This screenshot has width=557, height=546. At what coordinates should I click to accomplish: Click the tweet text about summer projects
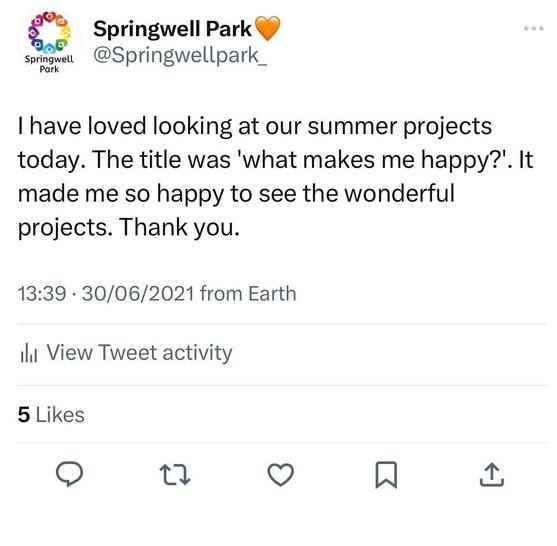coord(276,177)
